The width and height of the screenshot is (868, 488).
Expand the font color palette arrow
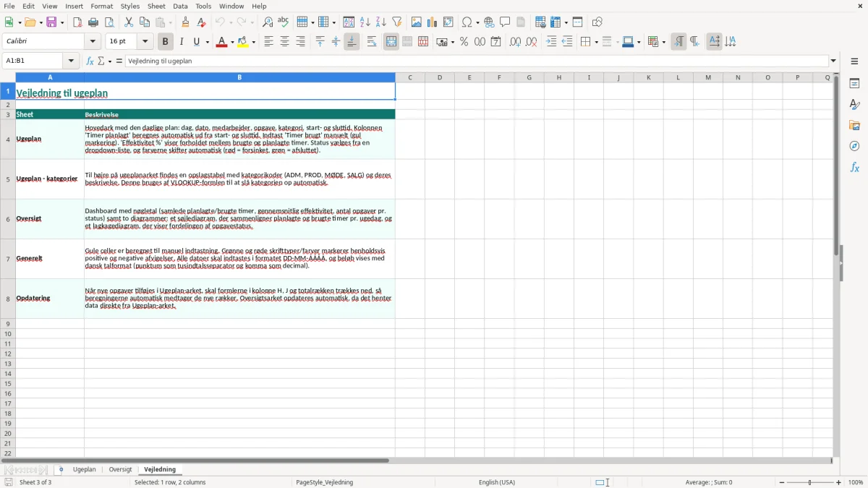click(x=231, y=43)
